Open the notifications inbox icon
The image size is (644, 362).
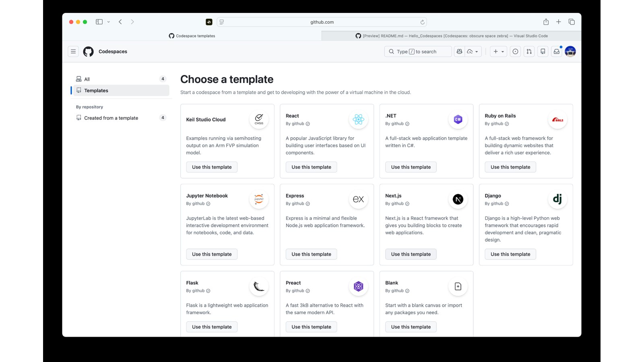[x=556, y=51]
